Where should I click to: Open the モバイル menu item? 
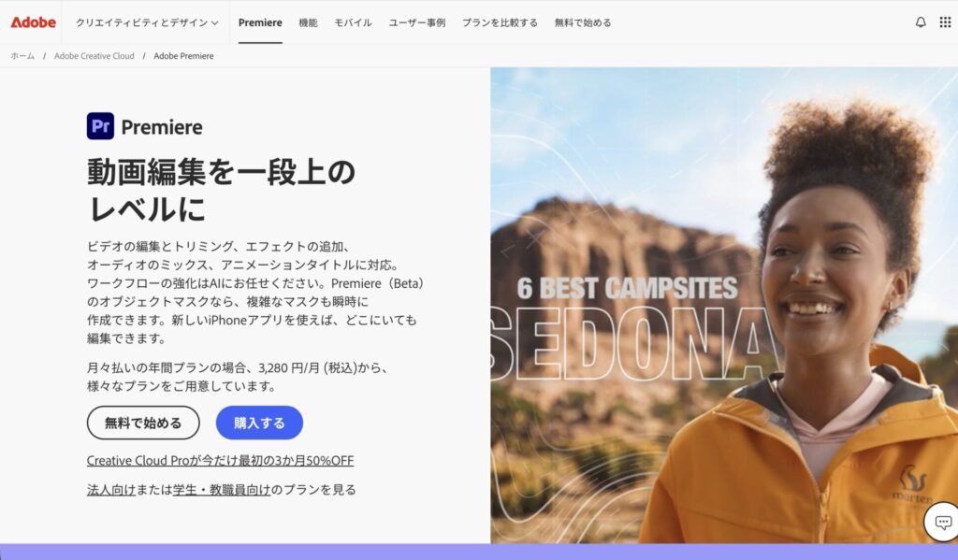tap(353, 22)
